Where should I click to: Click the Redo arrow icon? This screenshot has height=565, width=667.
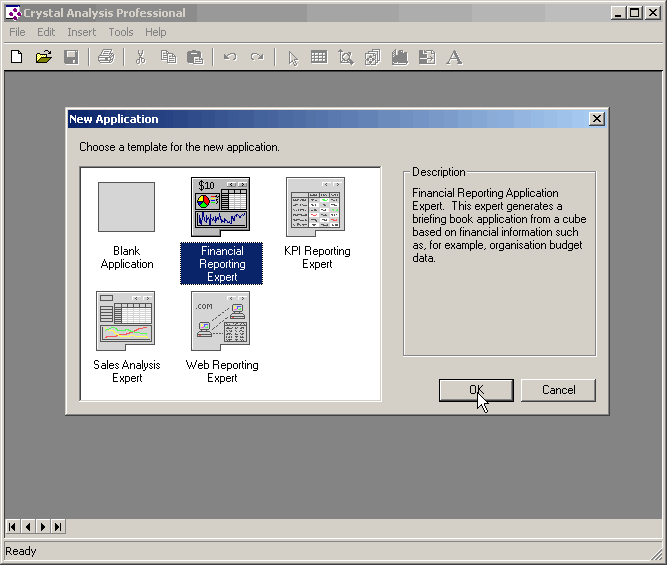[x=257, y=57]
